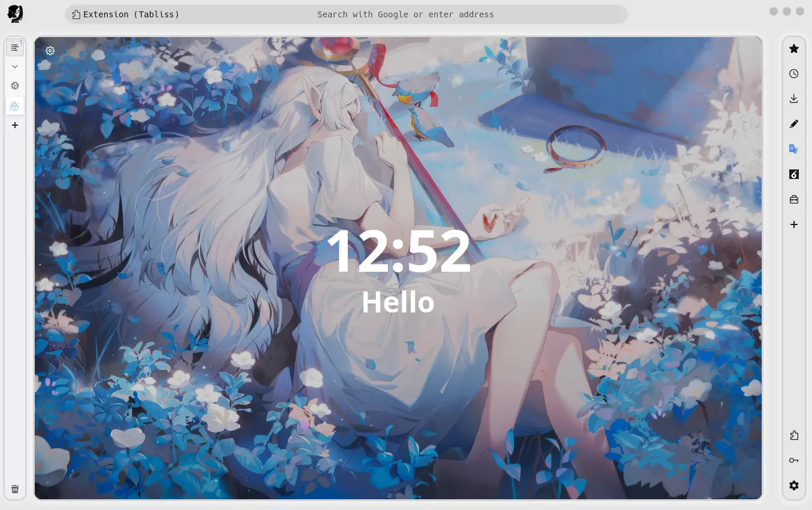
Task: Switch to the blue mountain workspace
Action: point(14,105)
